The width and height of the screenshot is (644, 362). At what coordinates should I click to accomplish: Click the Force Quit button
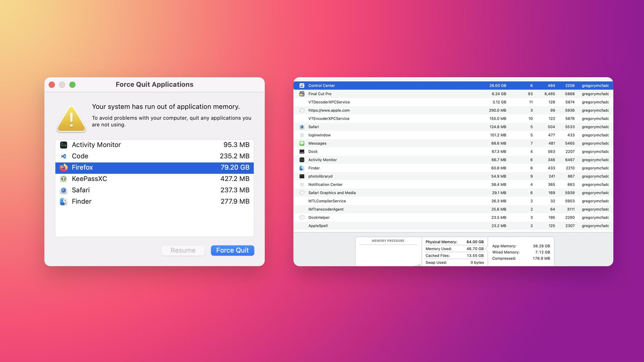tap(232, 250)
